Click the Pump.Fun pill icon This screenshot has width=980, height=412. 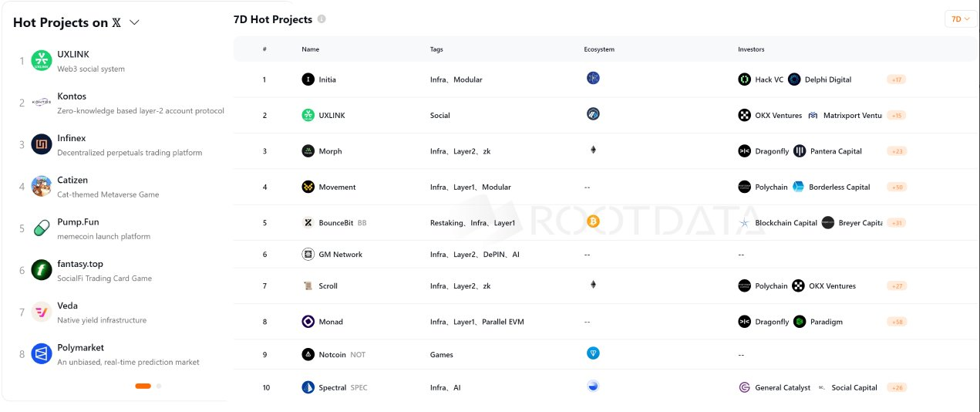[42, 228]
